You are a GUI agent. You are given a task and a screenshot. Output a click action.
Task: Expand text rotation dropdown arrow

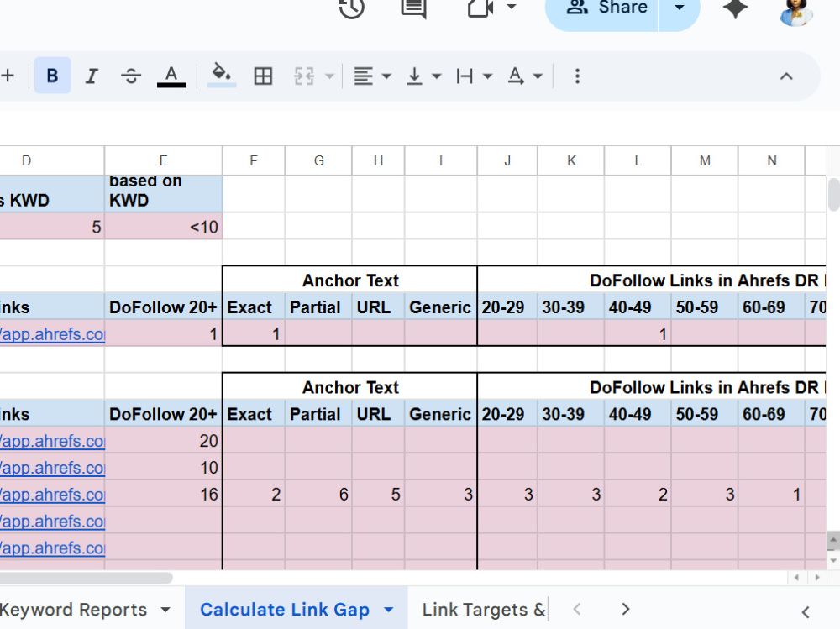[538, 76]
